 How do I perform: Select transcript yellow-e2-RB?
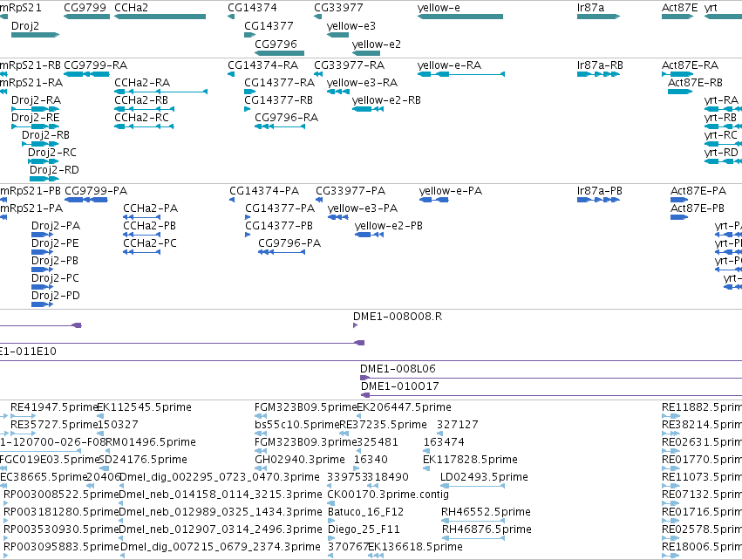tap(386, 100)
